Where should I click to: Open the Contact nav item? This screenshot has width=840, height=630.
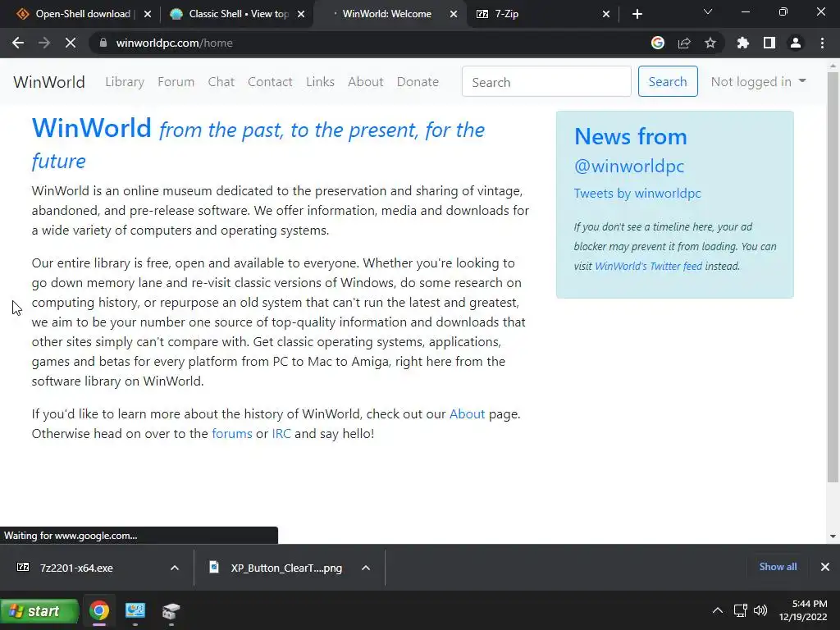[270, 81]
